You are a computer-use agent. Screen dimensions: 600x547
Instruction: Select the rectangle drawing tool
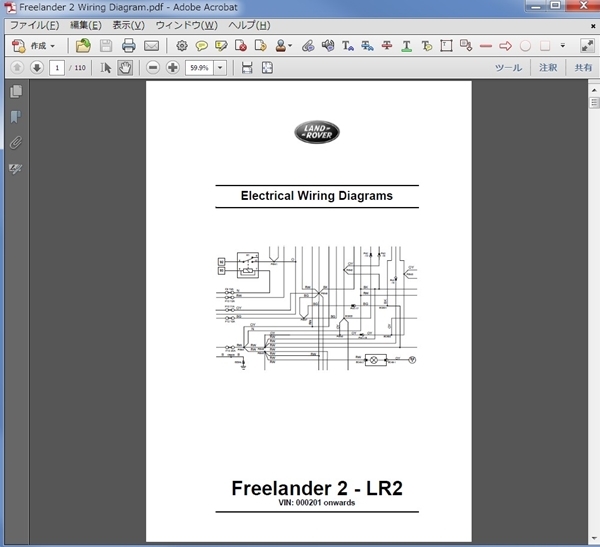(545, 46)
